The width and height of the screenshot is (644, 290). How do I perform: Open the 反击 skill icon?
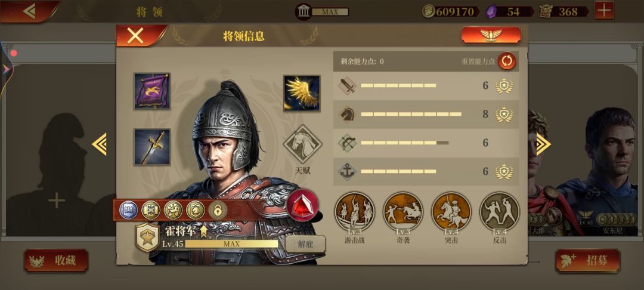500,212
